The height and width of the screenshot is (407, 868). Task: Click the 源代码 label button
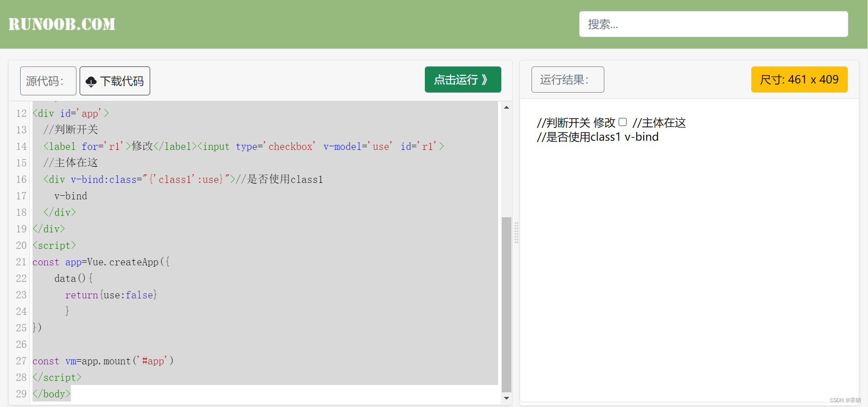(48, 81)
